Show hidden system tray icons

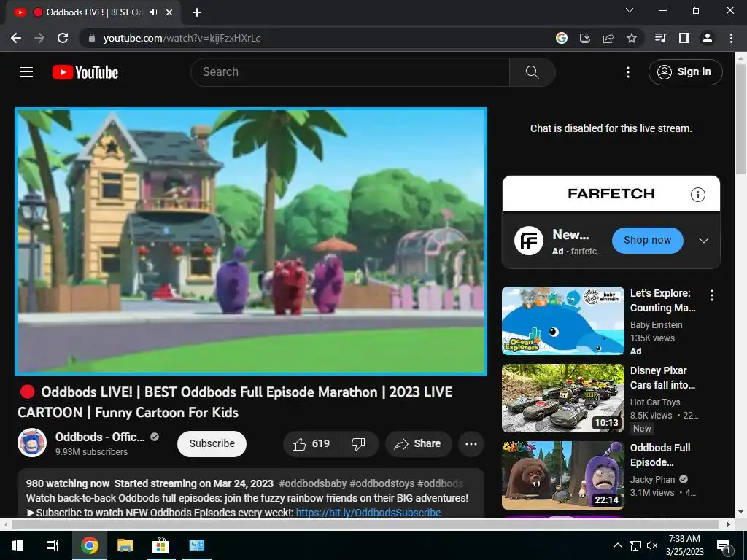click(617, 545)
